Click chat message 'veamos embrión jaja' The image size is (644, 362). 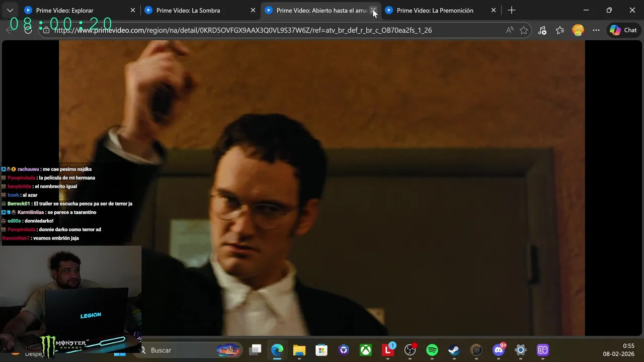pos(56,238)
